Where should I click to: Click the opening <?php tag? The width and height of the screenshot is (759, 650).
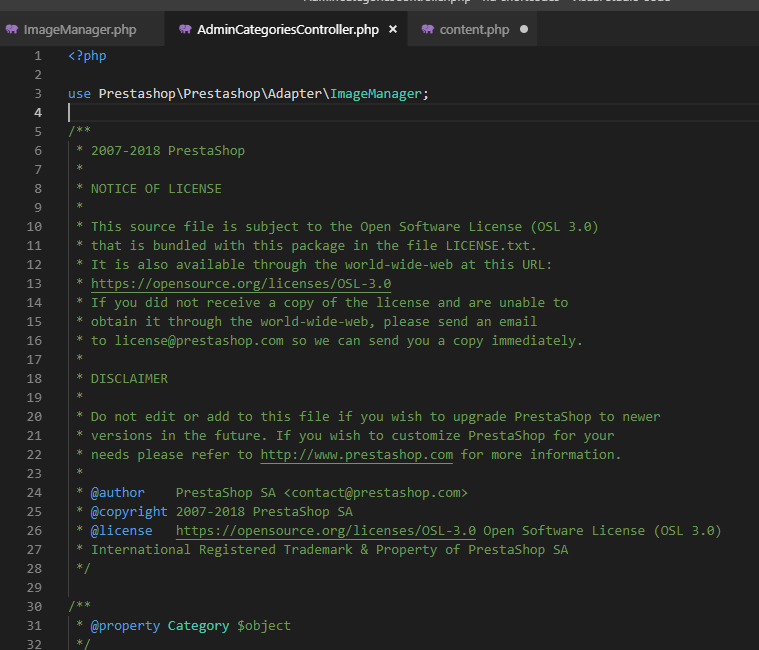coord(87,56)
